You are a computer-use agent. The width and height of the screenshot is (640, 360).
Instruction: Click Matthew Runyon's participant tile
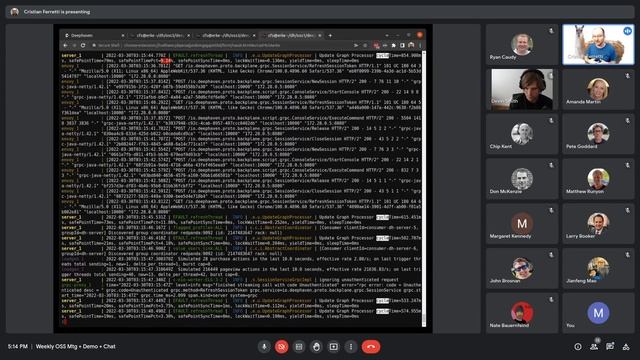pyautogui.click(x=598, y=179)
